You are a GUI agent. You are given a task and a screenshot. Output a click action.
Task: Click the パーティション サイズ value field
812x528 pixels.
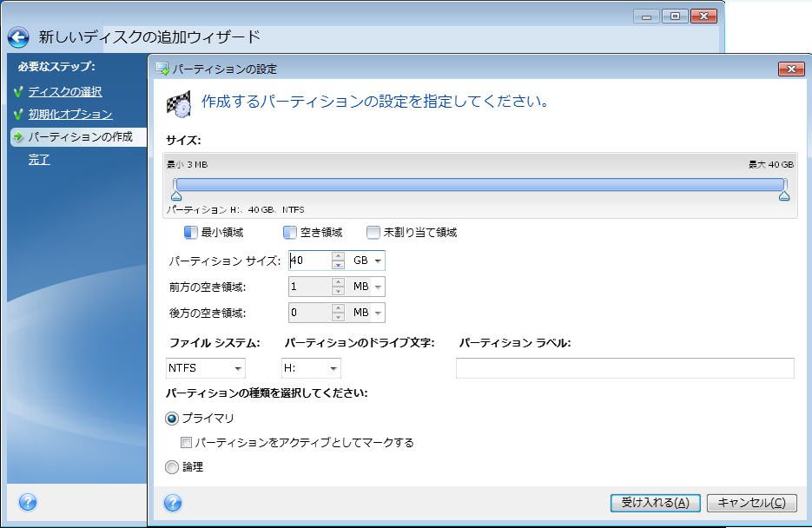point(310,261)
